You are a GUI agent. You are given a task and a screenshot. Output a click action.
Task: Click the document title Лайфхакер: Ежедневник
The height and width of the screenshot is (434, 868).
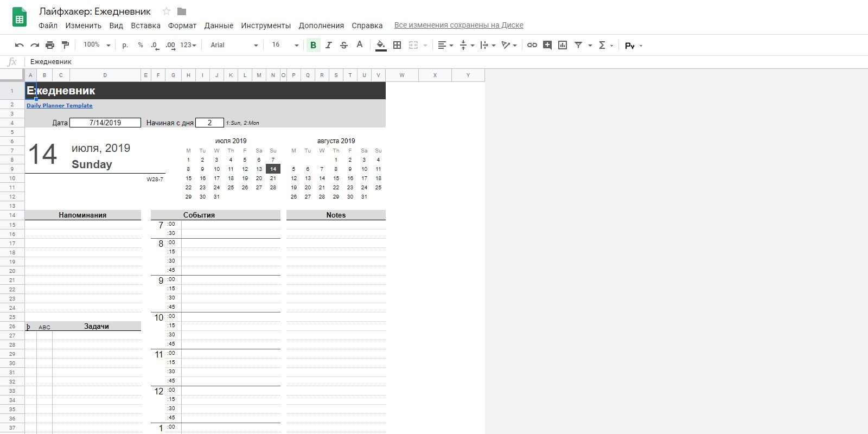coord(95,11)
